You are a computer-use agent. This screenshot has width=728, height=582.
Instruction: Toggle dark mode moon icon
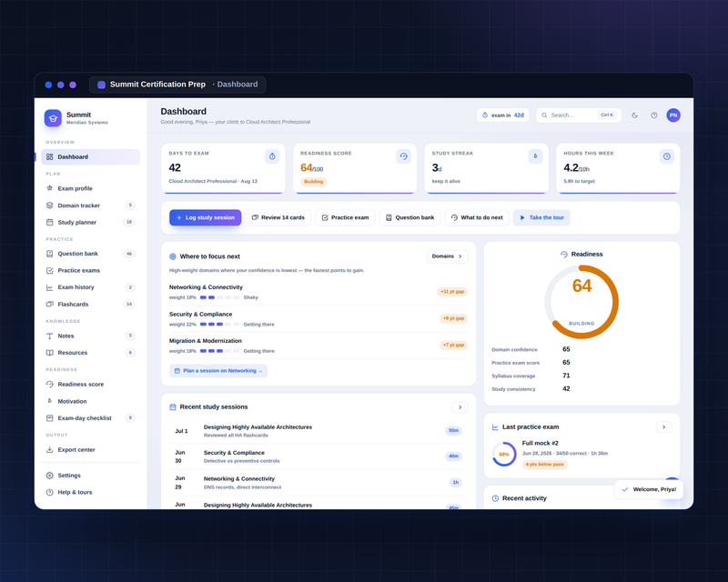click(634, 115)
